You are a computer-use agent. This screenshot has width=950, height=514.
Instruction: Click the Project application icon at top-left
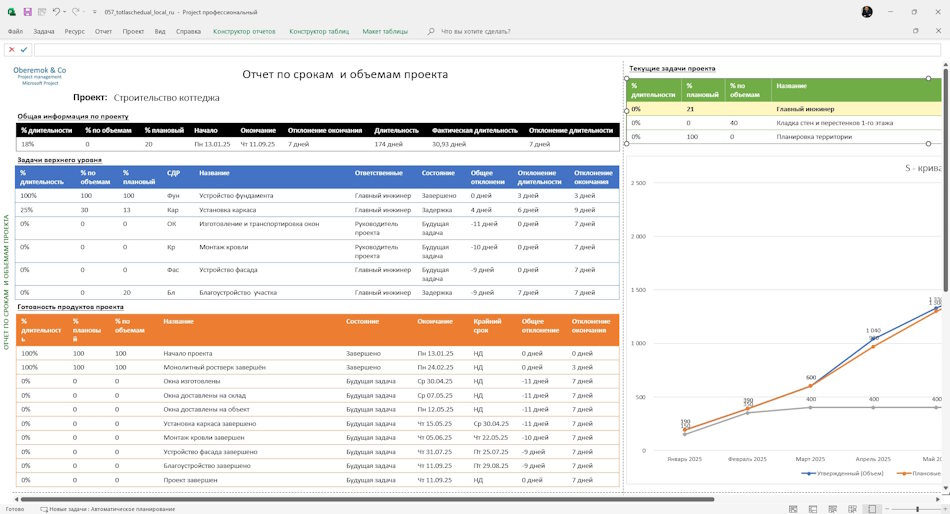pos(12,12)
